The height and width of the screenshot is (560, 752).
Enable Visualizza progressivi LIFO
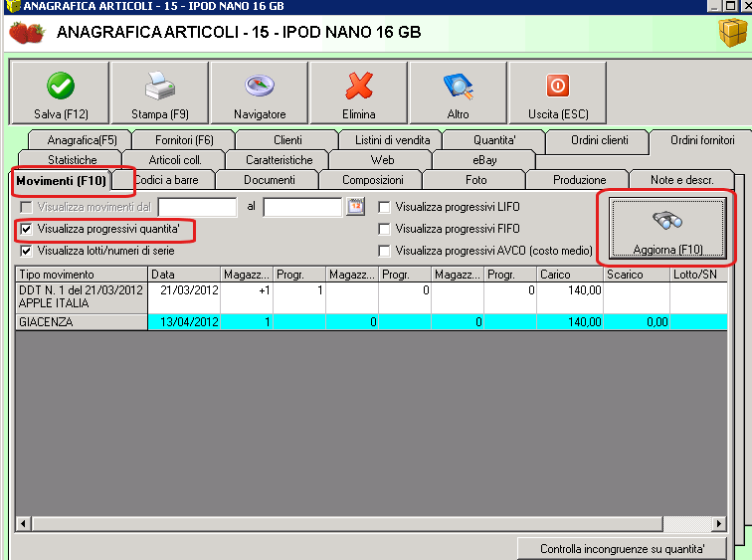(384, 207)
